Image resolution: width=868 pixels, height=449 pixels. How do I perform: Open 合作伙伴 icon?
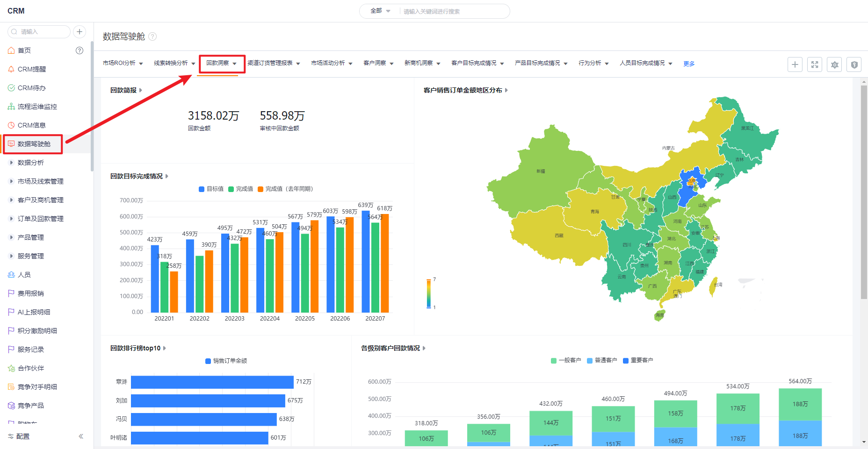coord(11,368)
